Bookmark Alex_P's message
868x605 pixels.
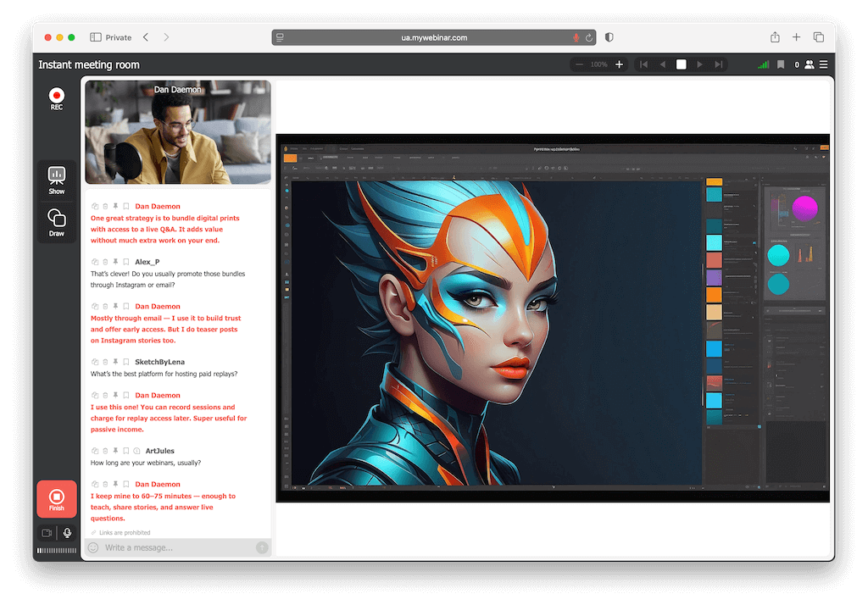[125, 262]
